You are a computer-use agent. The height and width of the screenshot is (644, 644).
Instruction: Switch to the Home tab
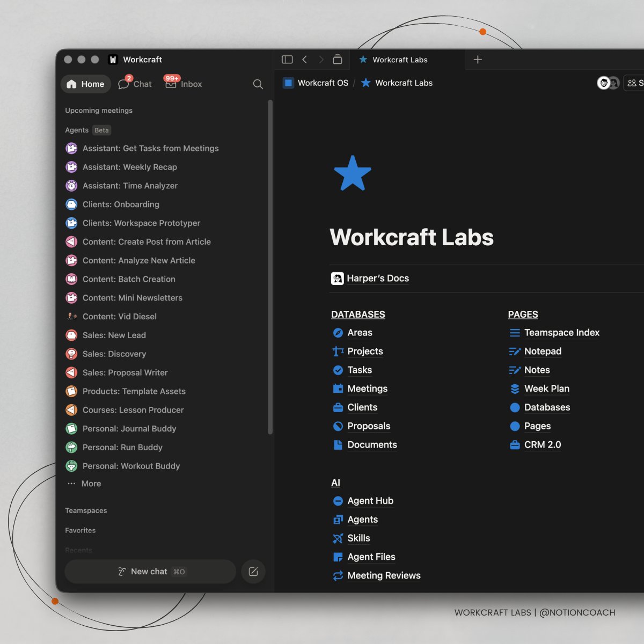pos(86,84)
